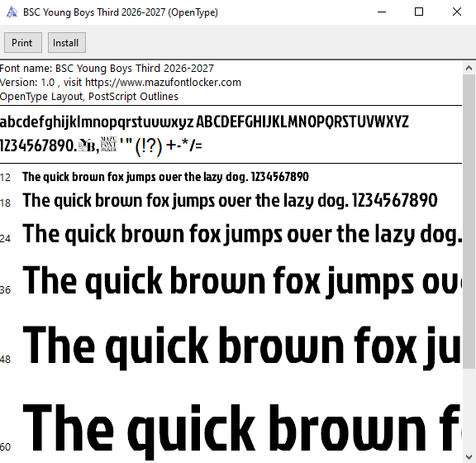
Task: Close the font viewer window
Action: 457,12
